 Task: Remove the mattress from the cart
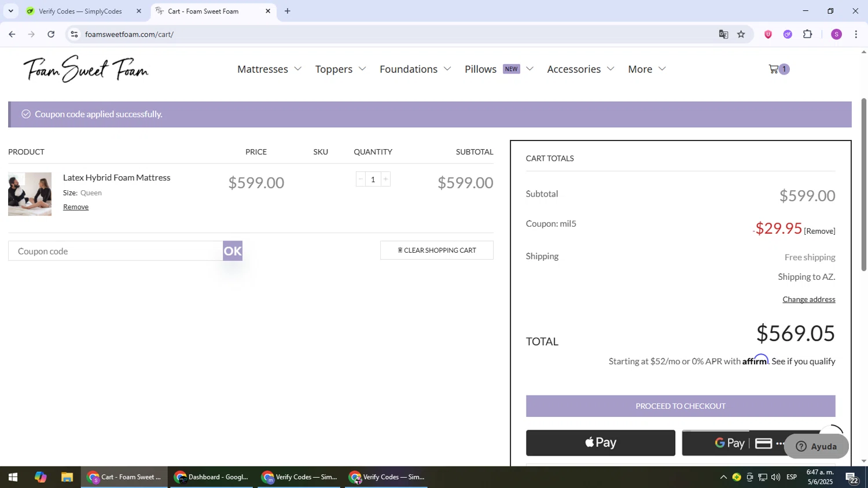[x=76, y=207]
